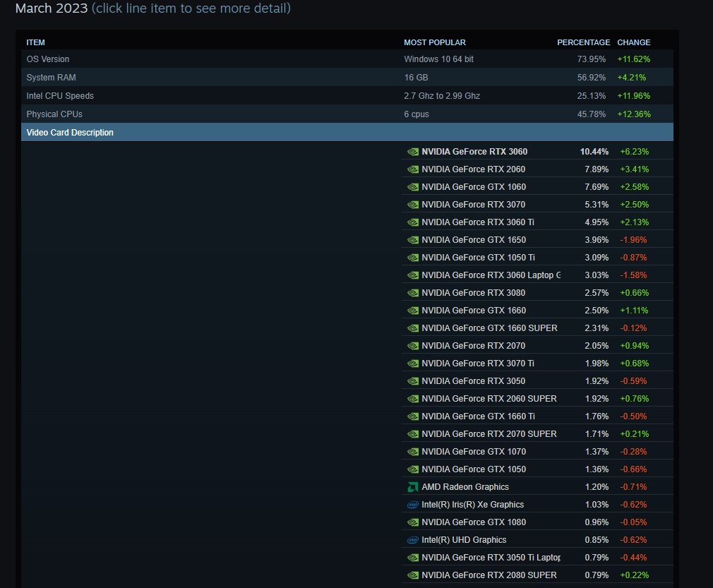Click the NVIDIA logo beside RTX 3060 Ti
The width and height of the screenshot is (713, 588).
click(x=413, y=222)
